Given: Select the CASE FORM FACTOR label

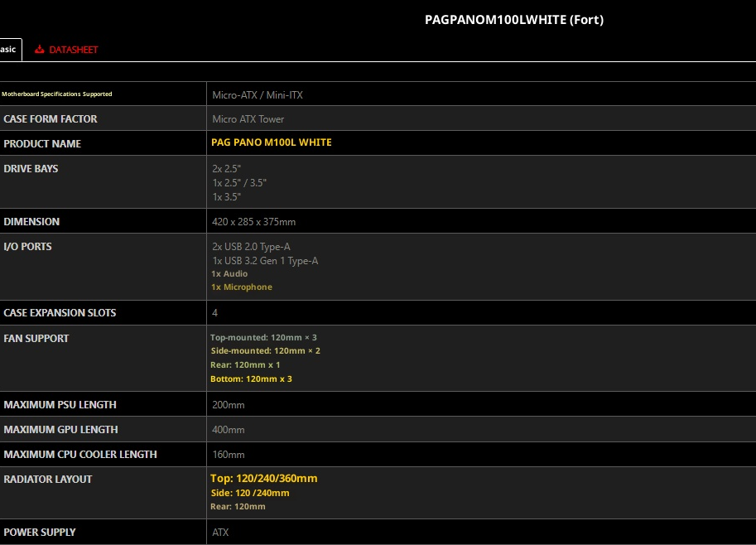Looking at the screenshot, I should point(51,118).
